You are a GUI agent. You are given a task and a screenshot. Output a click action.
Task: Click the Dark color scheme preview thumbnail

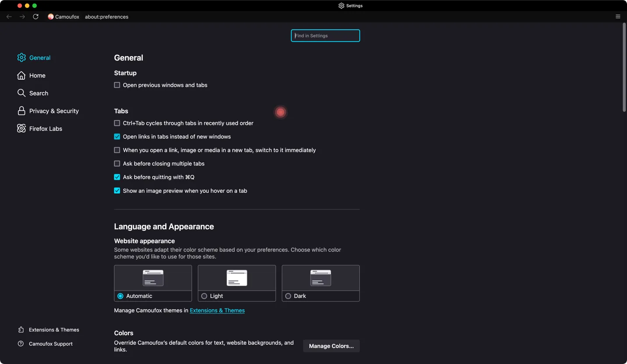321,278
